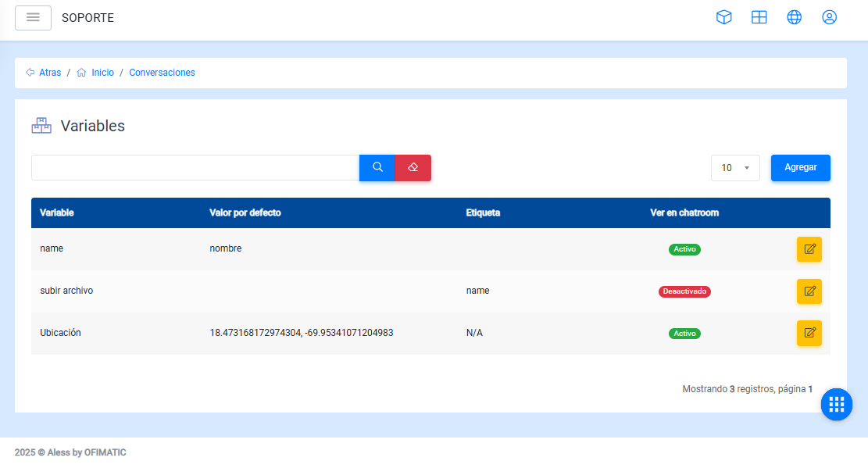Viewport: 868px width, 468px height.
Task: Click the globe language icon
Action: [x=795, y=17]
